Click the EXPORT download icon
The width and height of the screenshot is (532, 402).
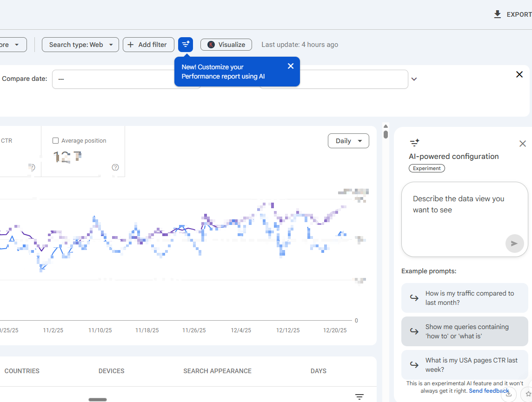(x=497, y=14)
